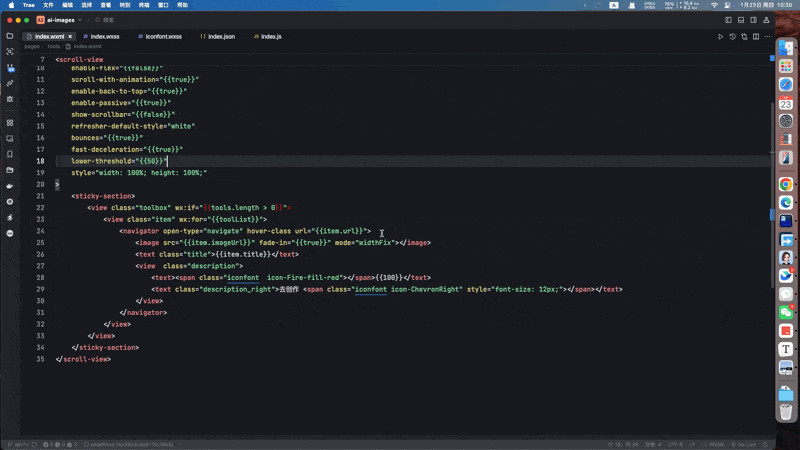This screenshot has height=450, width=800.
Task: Open the 文件 menu
Action: (x=48, y=5)
